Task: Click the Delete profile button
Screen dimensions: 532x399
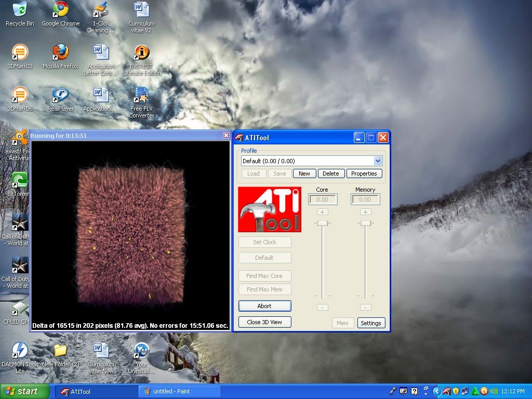Action: pyautogui.click(x=331, y=174)
